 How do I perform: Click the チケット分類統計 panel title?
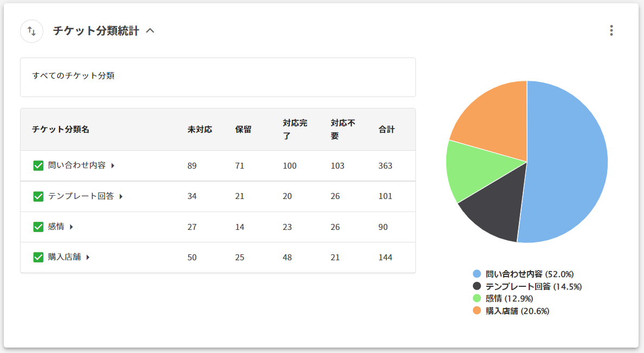pos(96,31)
